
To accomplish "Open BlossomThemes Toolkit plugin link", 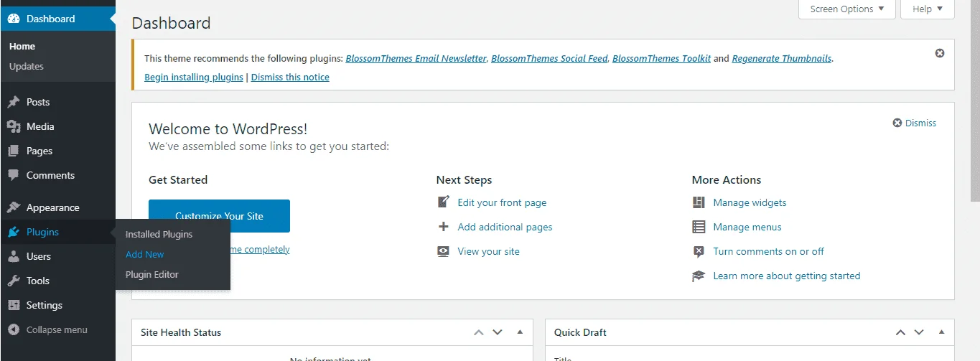I will pyautogui.click(x=662, y=59).
